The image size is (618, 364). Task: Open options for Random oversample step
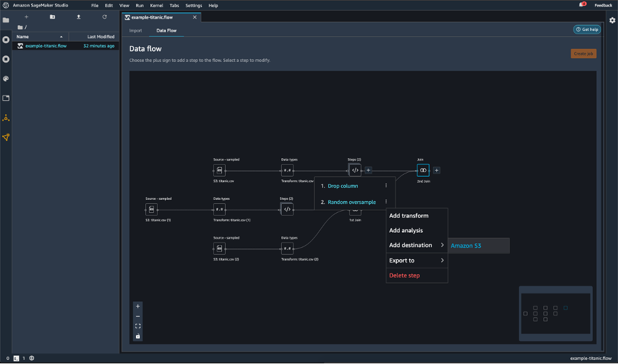[386, 202]
